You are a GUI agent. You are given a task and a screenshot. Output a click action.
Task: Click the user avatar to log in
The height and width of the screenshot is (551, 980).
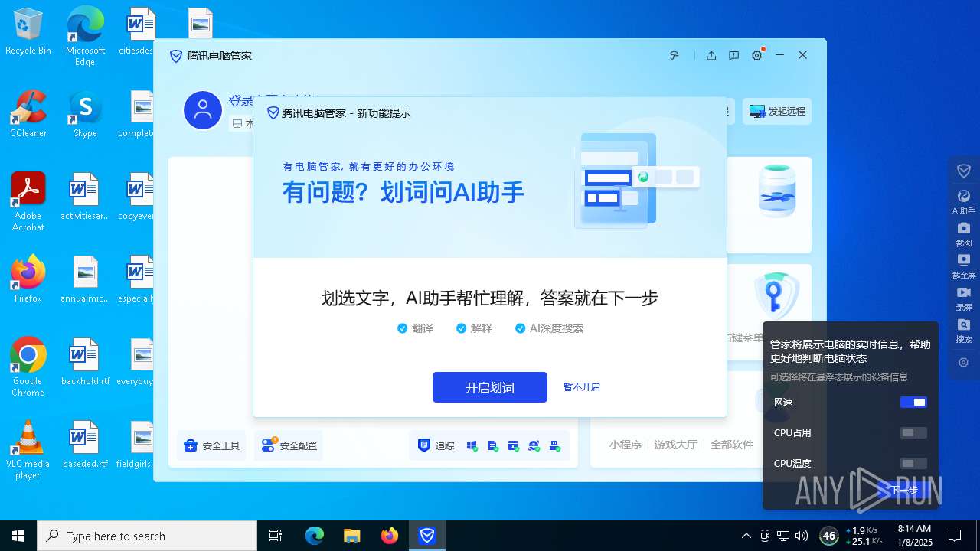(203, 110)
